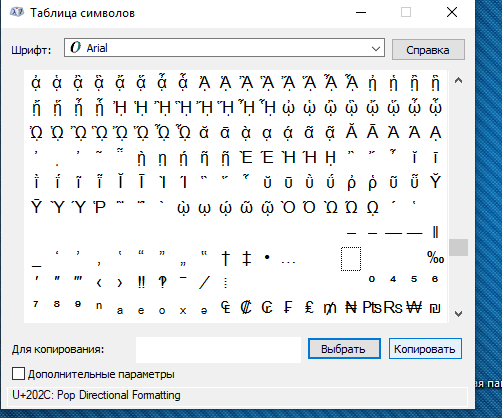This screenshot has height=418, width=502.
Task: Click the italic O font icon beside Arial
Action: coord(76,47)
